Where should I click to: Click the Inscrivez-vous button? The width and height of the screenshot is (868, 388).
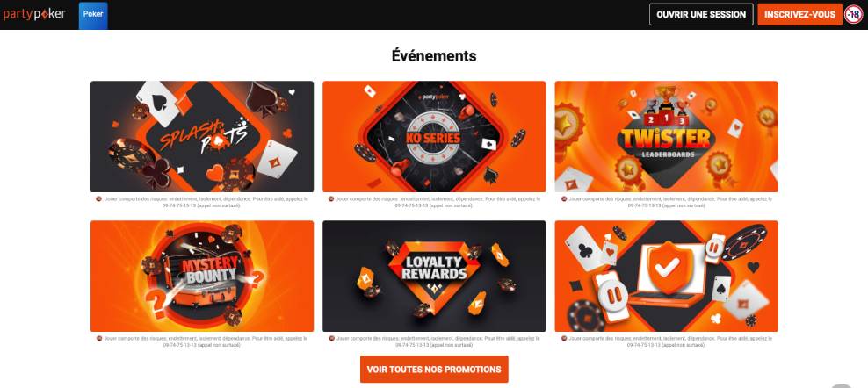click(x=799, y=14)
